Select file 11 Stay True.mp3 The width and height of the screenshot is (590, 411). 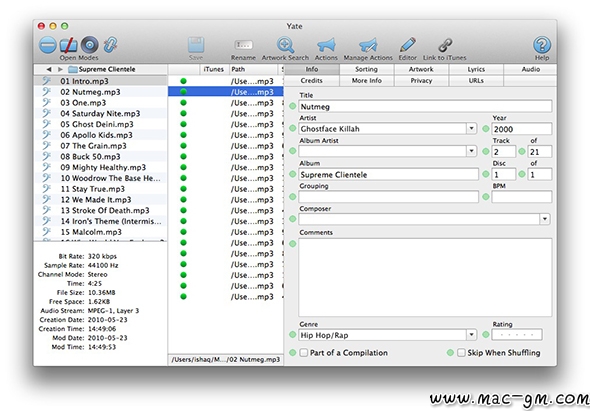click(100, 189)
